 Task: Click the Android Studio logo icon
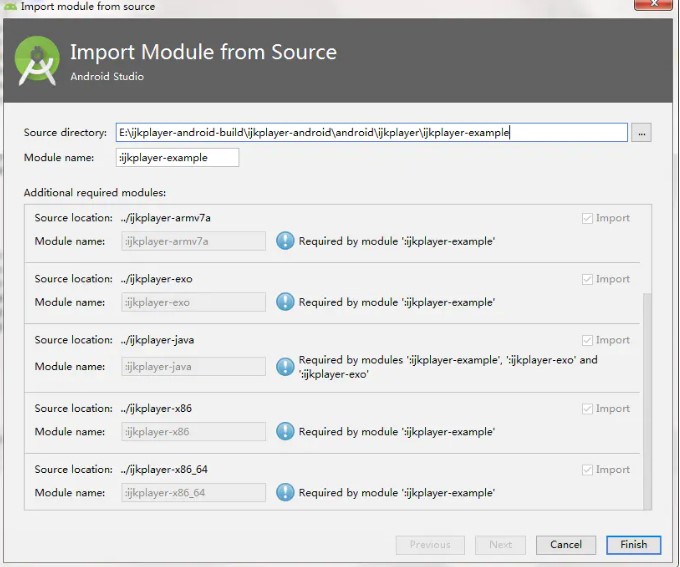tap(37, 61)
